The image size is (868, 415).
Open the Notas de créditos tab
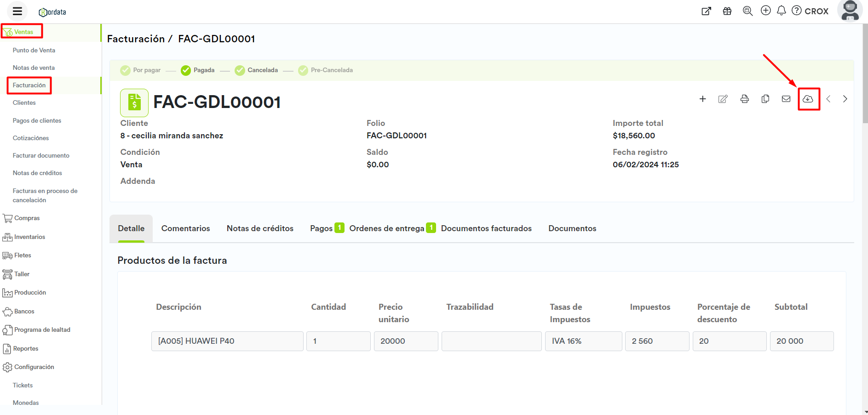click(x=260, y=228)
